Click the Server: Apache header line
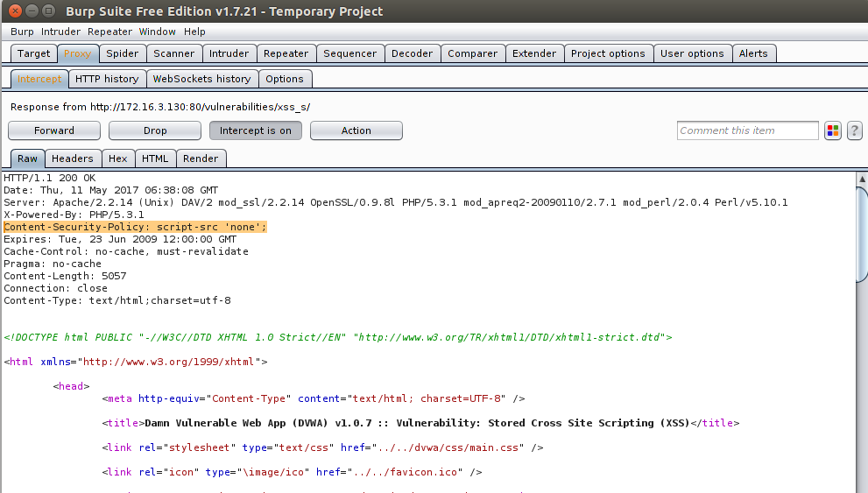This screenshot has width=868, height=493. point(395,202)
